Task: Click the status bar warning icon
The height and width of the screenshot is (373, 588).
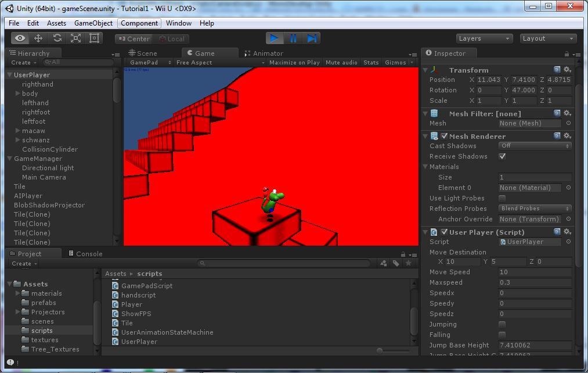Action: (10, 362)
